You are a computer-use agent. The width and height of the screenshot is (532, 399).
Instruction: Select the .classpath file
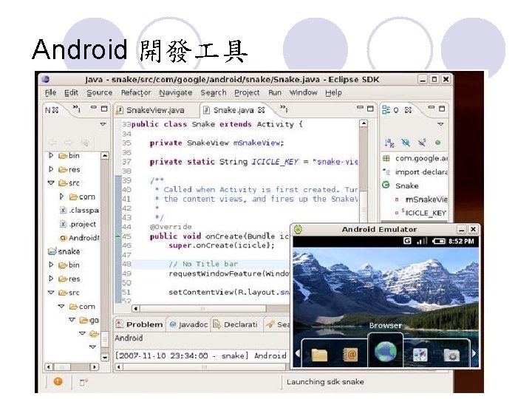(x=79, y=211)
